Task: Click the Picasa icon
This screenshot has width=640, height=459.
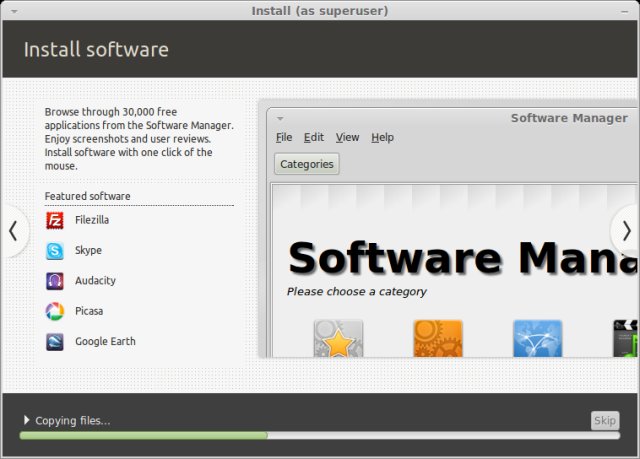Action: point(55,311)
